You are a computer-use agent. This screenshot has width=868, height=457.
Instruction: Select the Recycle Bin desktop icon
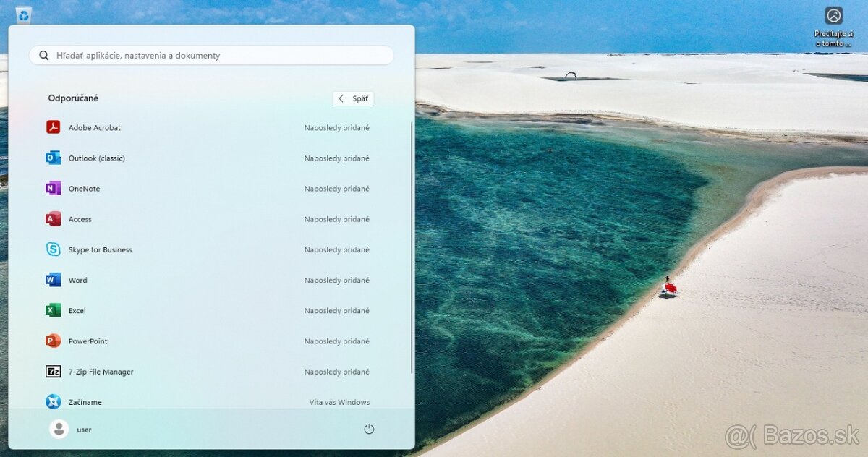tap(23, 14)
